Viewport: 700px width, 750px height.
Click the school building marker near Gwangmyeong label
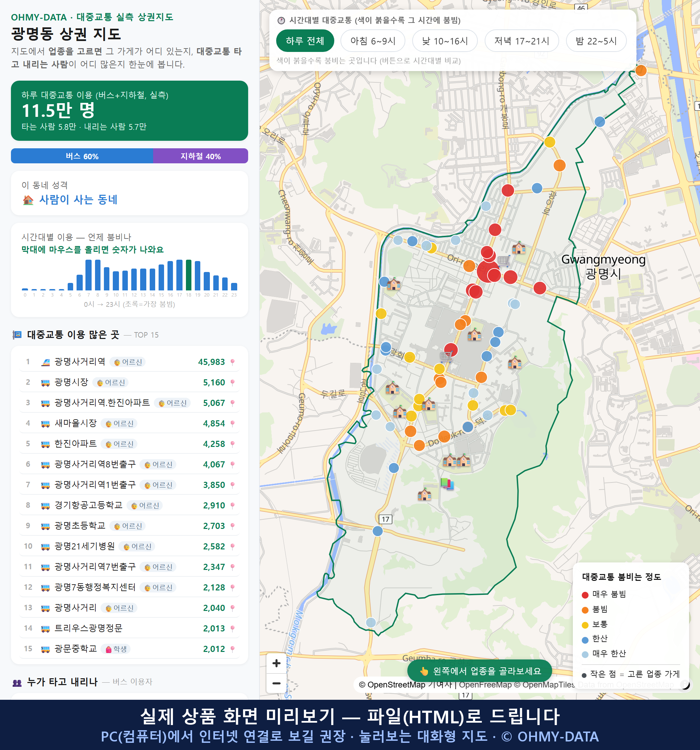point(519,248)
